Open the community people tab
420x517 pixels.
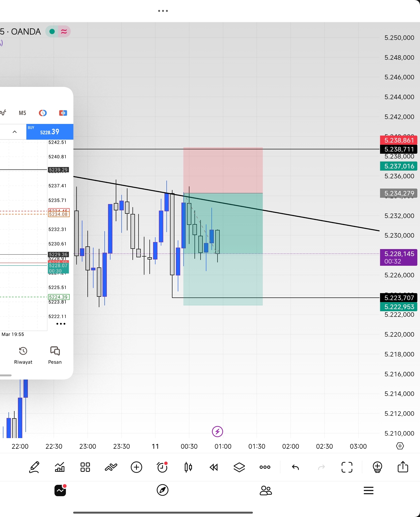pyautogui.click(x=266, y=491)
